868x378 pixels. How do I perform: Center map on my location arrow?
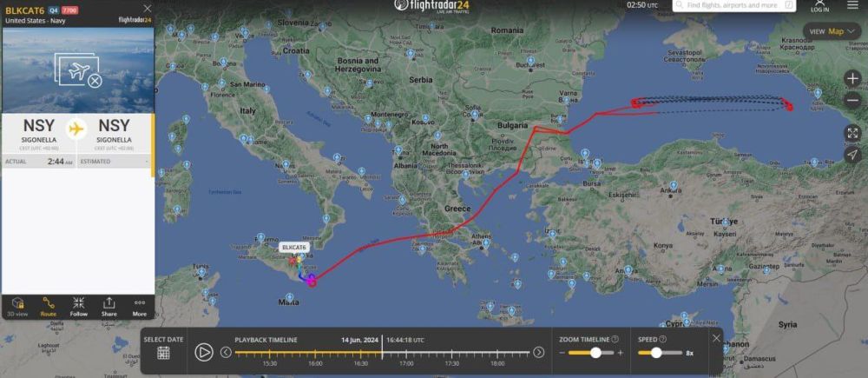[x=852, y=155]
